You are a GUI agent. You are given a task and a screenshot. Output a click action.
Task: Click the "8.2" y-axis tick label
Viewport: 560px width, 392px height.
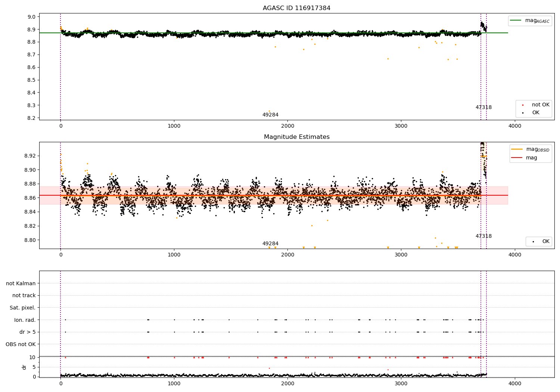click(x=31, y=118)
